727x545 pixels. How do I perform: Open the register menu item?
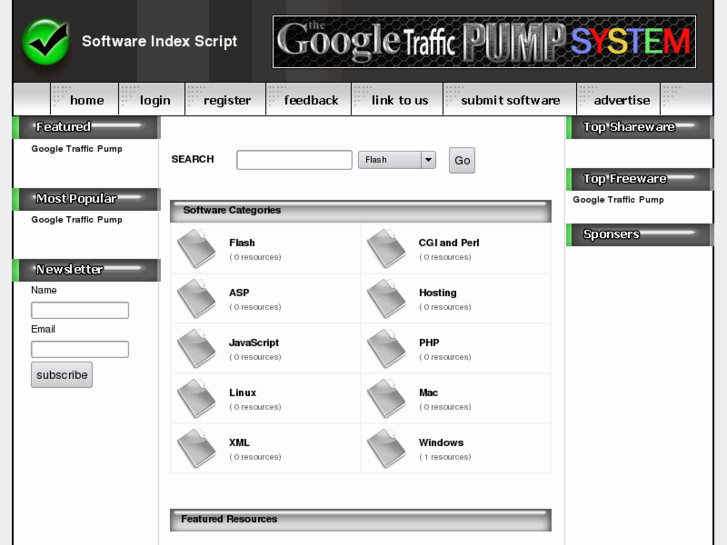227,100
